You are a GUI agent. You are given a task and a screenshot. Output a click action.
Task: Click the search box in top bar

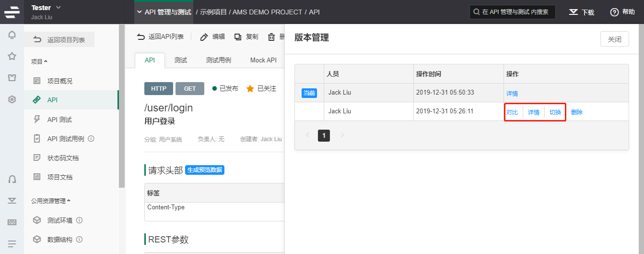coord(512,12)
